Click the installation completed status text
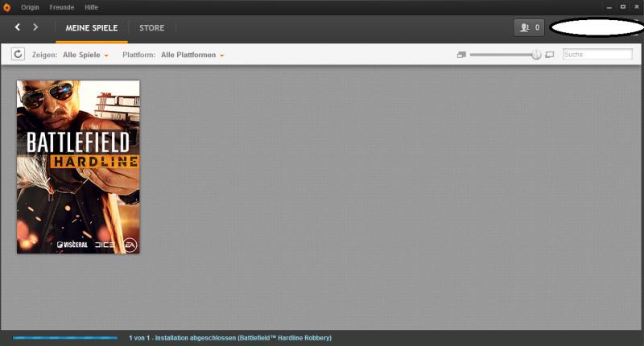This screenshot has height=346, width=644. coord(229,338)
